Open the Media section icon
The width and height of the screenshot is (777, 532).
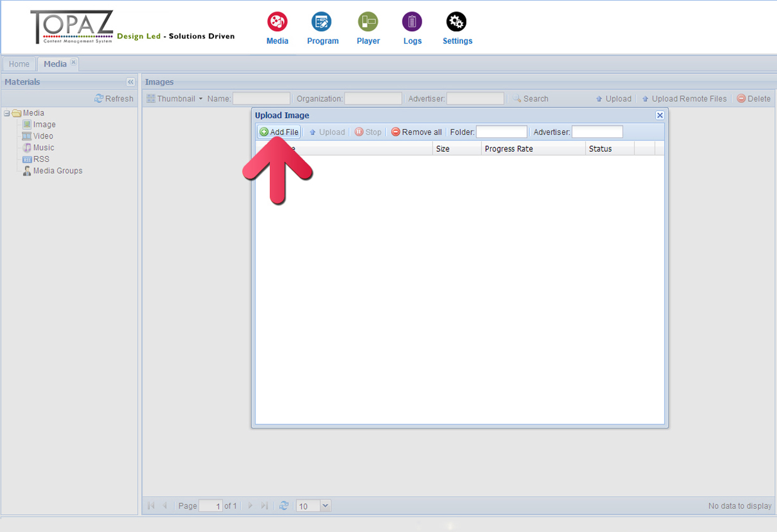tap(277, 23)
